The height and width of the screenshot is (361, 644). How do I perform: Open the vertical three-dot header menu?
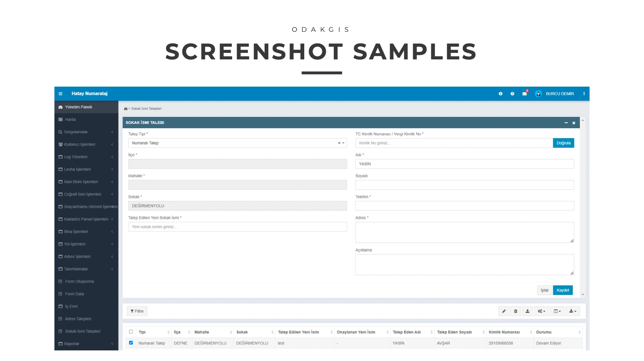pyautogui.click(x=584, y=94)
